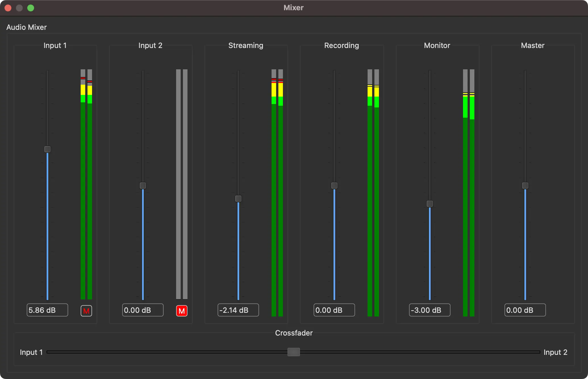Edit the Master 0.00 dB value
Screen dimensions: 588x379
pyautogui.click(x=525, y=310)
